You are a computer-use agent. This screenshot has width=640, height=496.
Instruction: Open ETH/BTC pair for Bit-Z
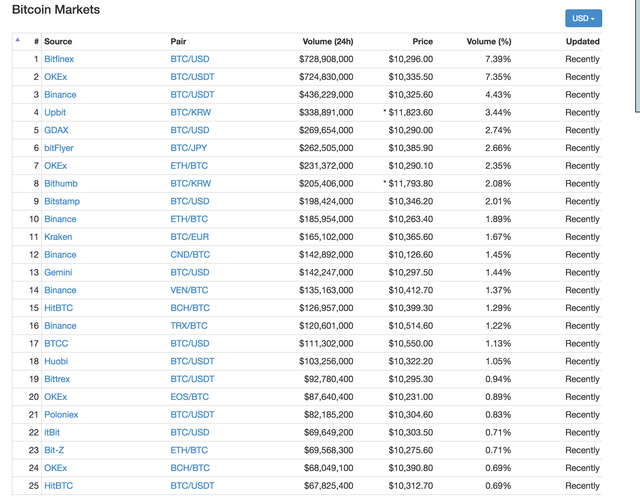pyautogui.click(x=189, y=450)
